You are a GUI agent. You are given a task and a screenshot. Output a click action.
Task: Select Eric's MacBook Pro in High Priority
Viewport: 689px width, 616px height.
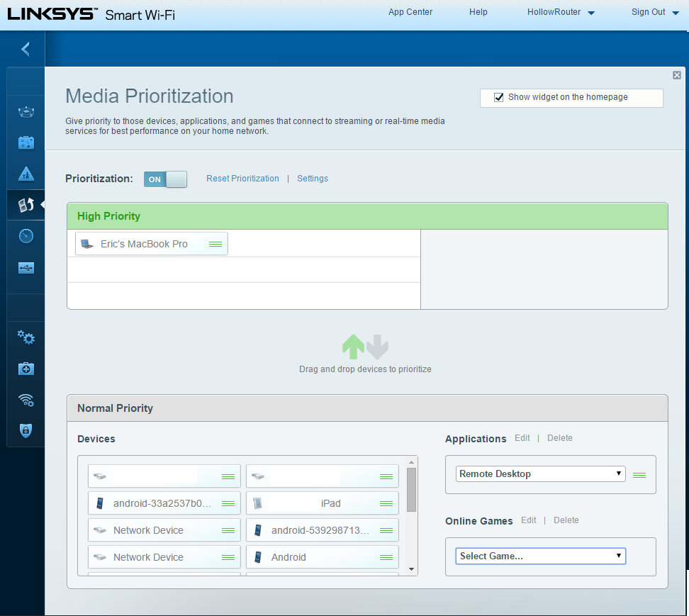tap(144, 244)
